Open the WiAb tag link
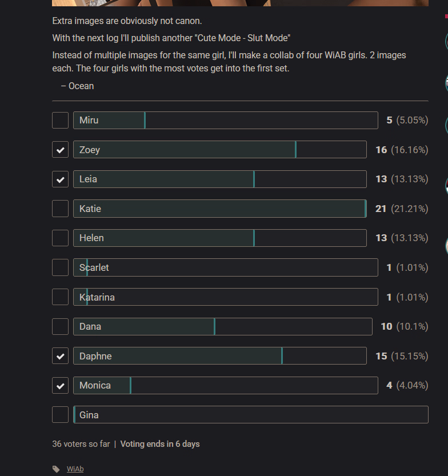 [x=75, y=469]
